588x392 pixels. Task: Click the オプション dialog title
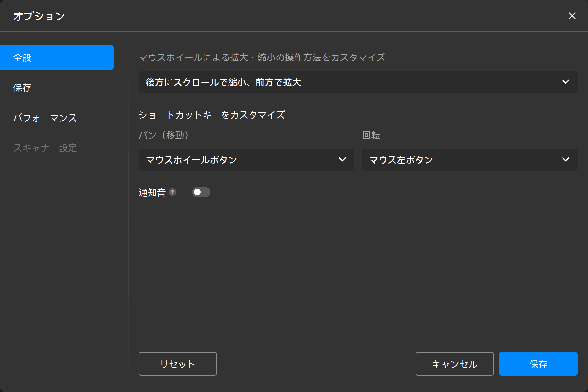click(x=39, y=16)
